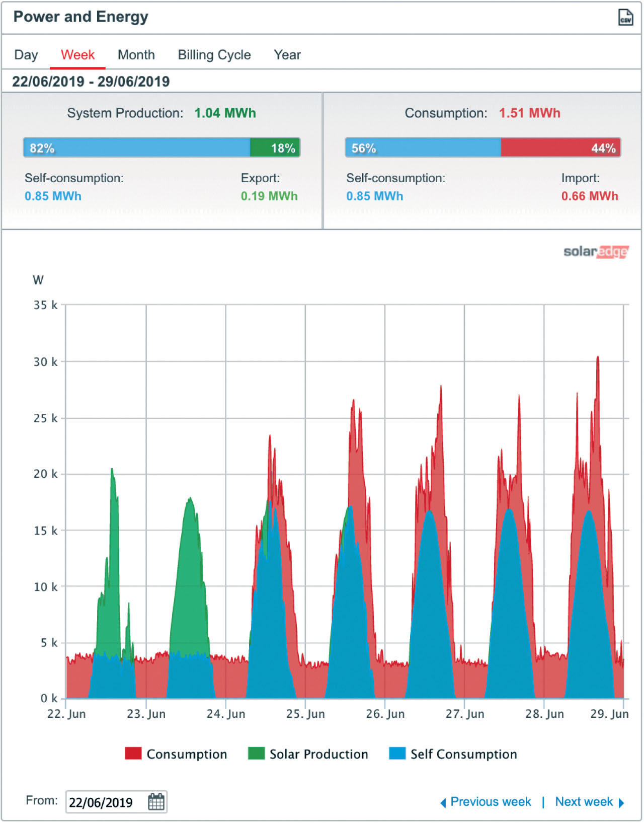Select the Week tab
Image resolution: width=644 pixels, height=823 pixels.
[x=77, y=55]
